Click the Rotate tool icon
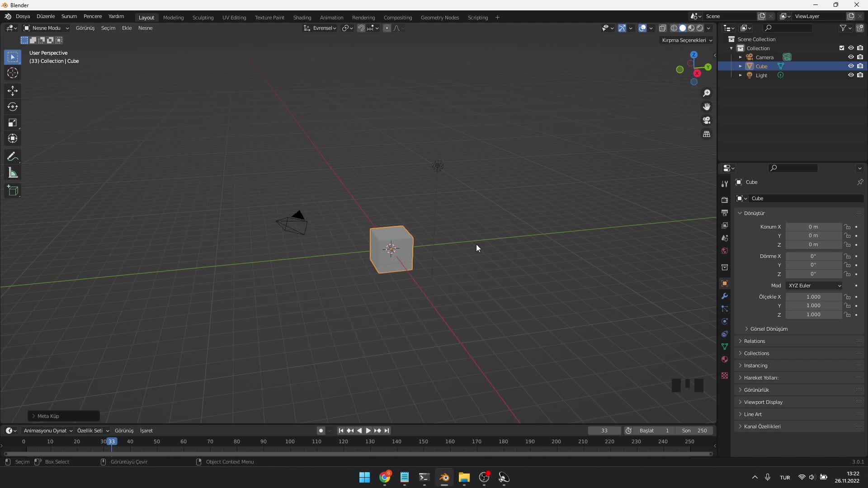The image size is (868, 488). tap(13, 106)
